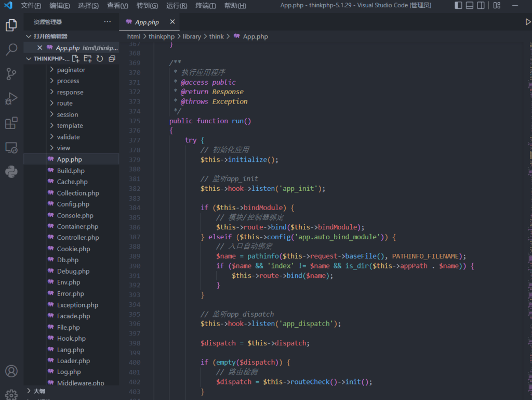Collapse all folders in explorer
This screenshot has width=532, height=400.
click(112, 59)
